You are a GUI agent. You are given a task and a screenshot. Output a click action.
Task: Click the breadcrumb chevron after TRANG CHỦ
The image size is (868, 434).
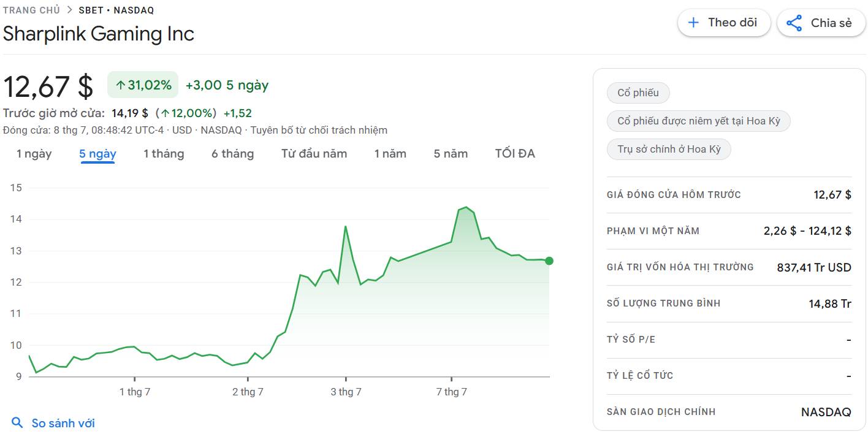coord(70,10)
